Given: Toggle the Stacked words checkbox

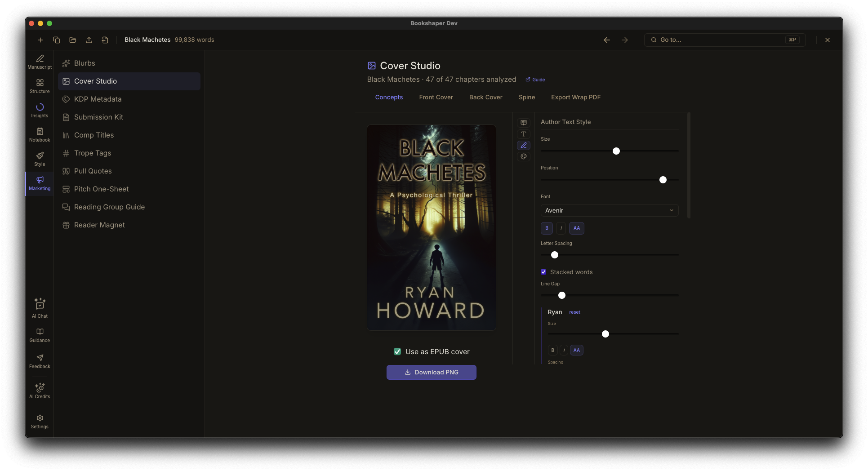Looking at the screenshot, I should point(543,272).
